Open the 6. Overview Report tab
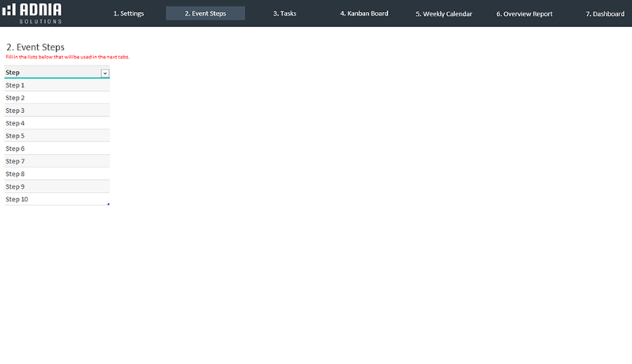 tap(524, 13)
